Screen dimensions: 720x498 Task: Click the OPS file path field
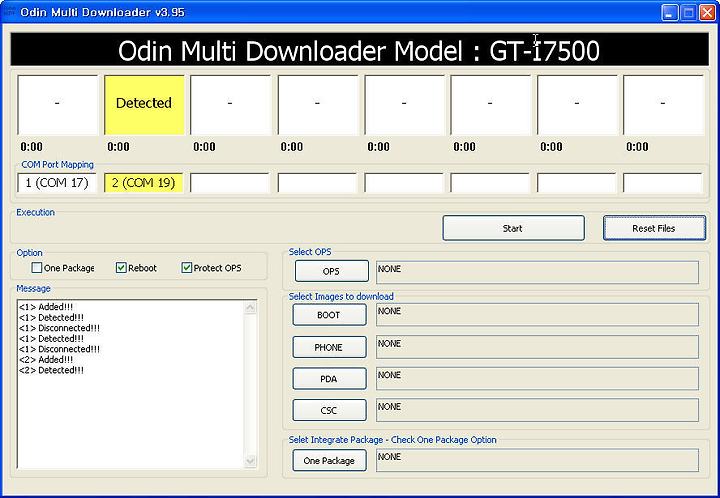coord(537,273)
